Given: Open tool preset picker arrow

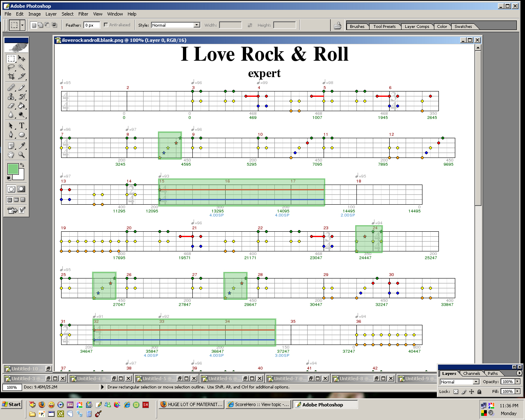Looking at the screenshot, I should (22, 25).
